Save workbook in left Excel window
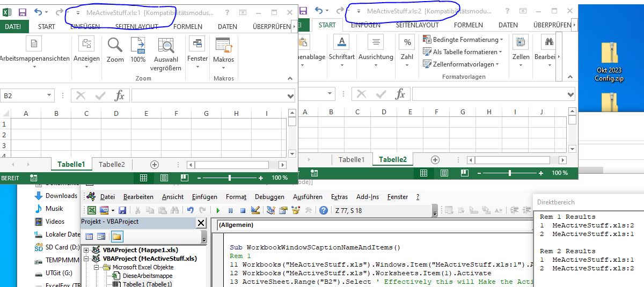644x287 pixels. coord(22,12)
